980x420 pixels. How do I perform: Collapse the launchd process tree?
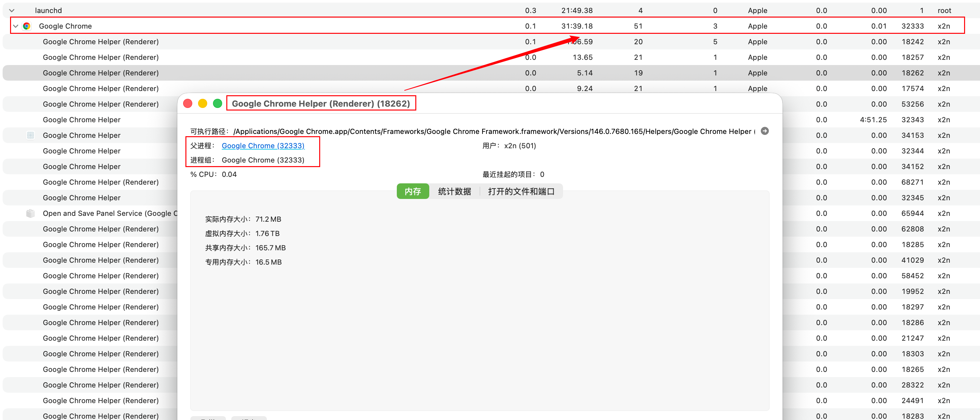point(12,11)
